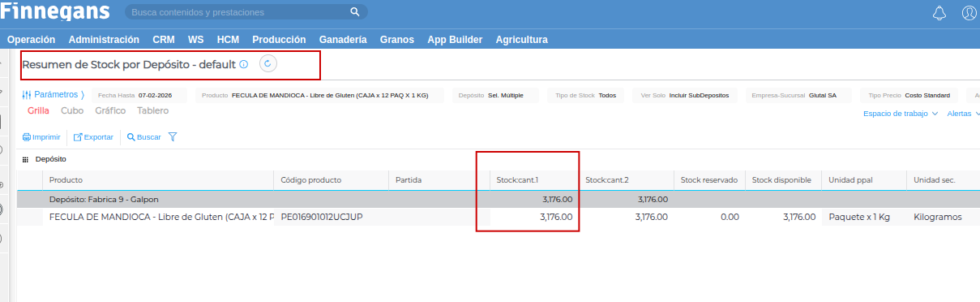This screenshot has width=980, height=302.
Task: Open the WS menu
Action: pyautogui.click(x=195, y=39)
